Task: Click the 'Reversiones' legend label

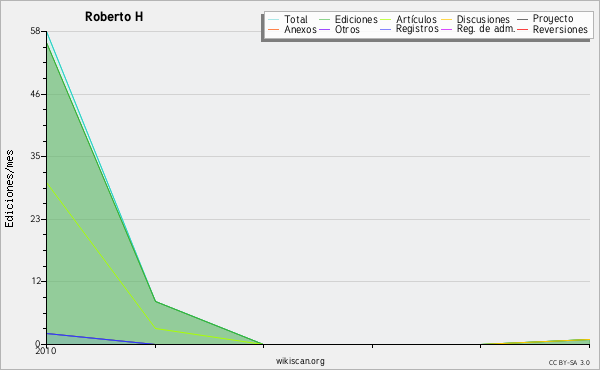Action: click(x=560, y=29)
